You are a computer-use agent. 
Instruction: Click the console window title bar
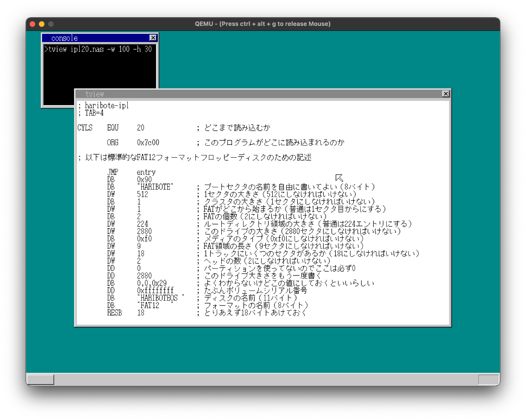point(100,38)
